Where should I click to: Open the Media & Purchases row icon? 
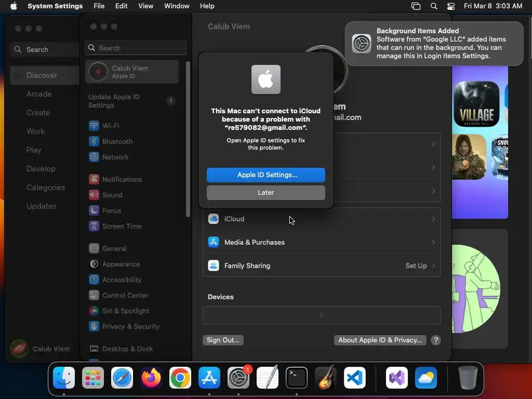tap(214, 242)
